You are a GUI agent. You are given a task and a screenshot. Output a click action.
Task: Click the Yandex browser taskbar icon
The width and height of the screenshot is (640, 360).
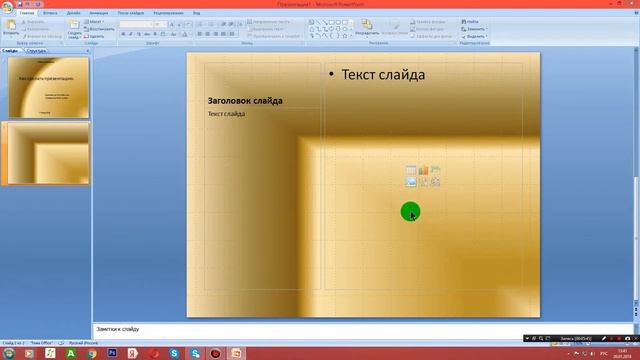[x=133, y=353]
